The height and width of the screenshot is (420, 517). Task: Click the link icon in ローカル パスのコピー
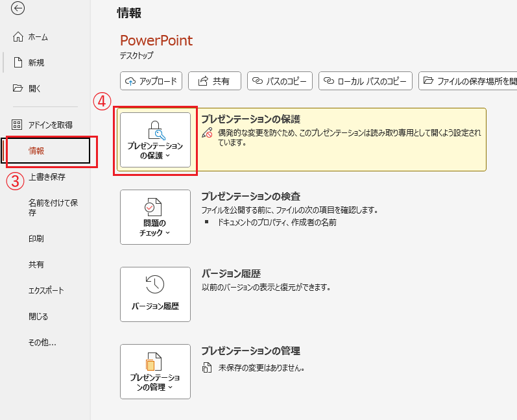click(x=329, y=81)
